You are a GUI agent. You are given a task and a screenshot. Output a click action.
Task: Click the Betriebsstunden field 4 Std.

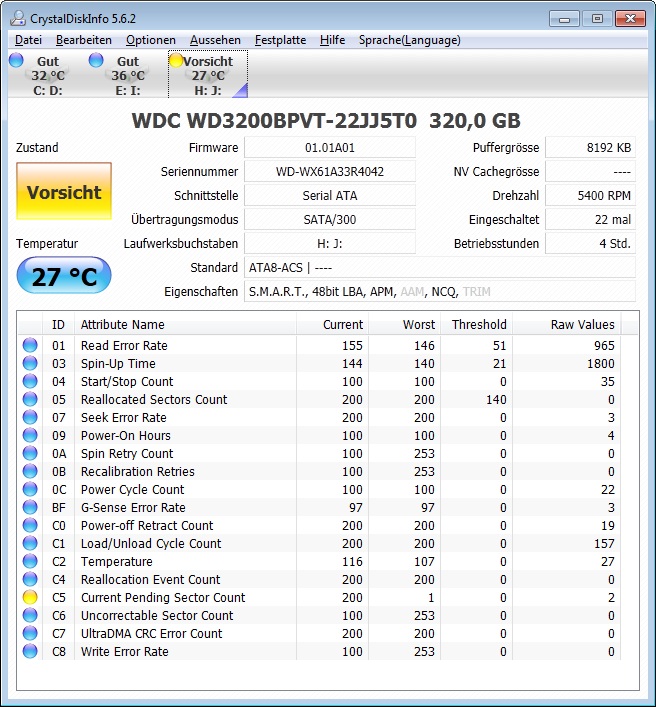(590, 243)
